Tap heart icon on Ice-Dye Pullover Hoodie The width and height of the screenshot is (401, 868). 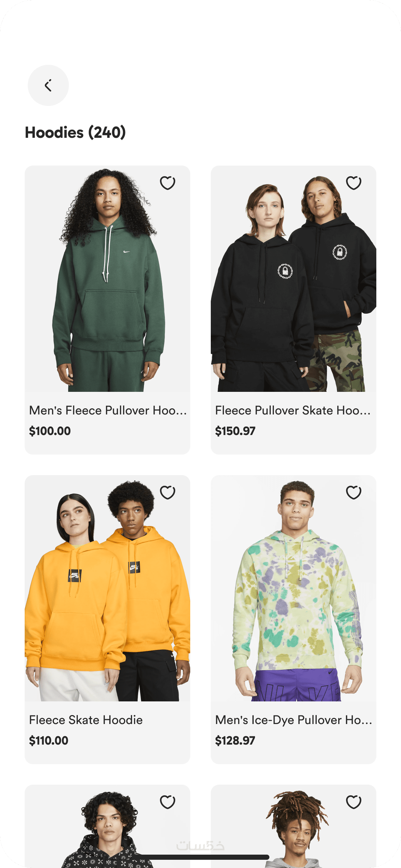point(354,492)
